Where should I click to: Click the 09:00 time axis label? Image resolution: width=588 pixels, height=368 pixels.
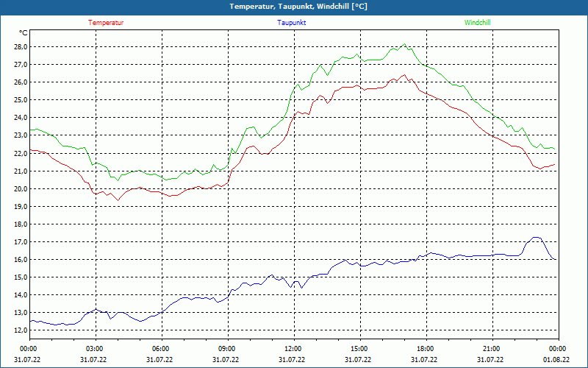click(x=228, y=348)
